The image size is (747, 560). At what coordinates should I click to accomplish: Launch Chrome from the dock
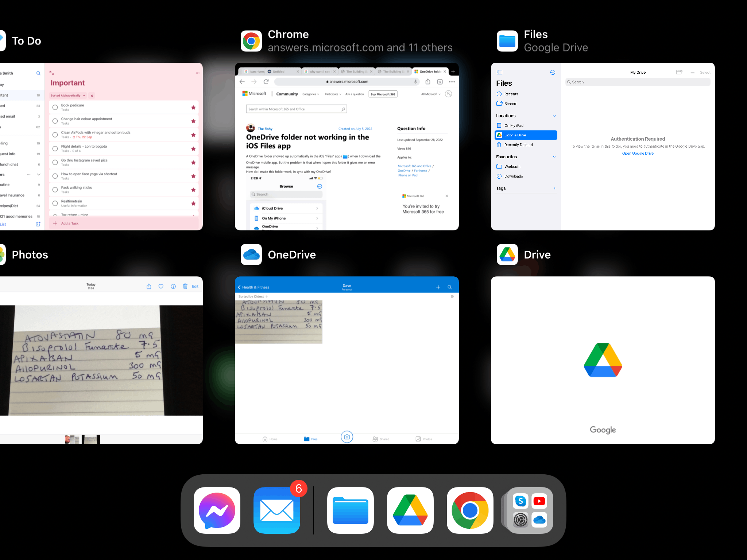pyautogui.click(x=470, y=510)
